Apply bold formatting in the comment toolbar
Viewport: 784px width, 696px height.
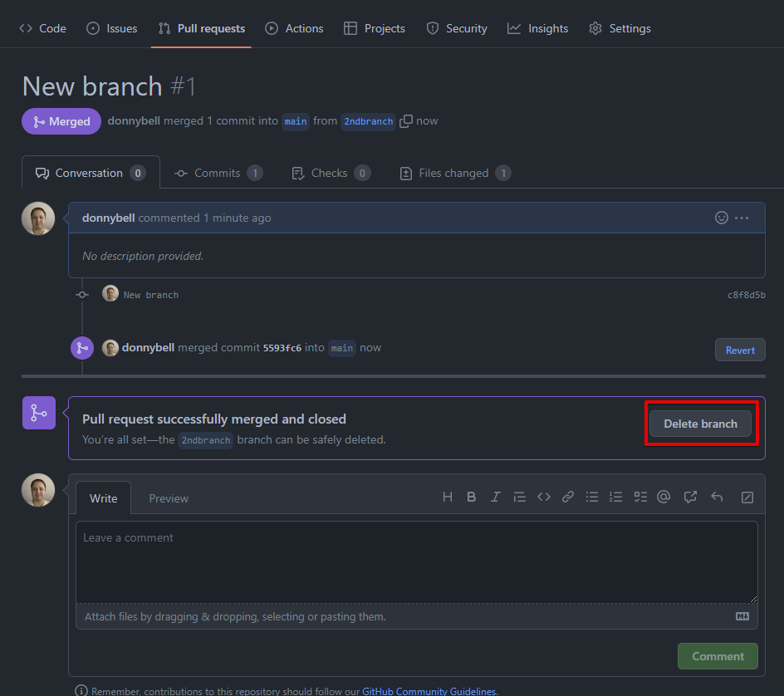(x=471, y=496)
